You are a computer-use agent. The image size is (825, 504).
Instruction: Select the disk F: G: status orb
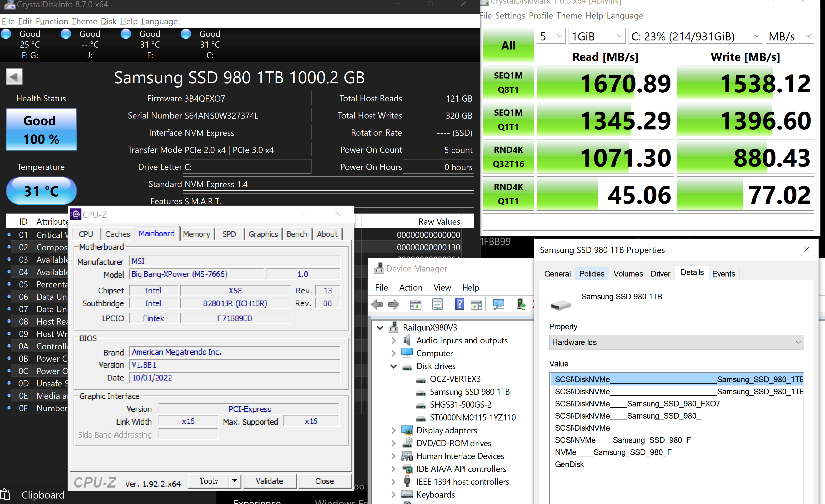pos(6,34)
